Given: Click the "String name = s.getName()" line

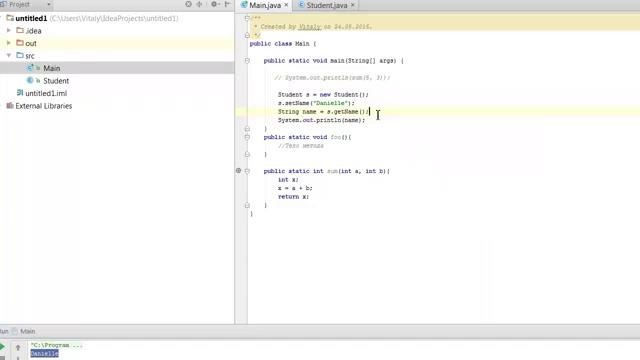Looking at the screenshot, I should [323, 111].
